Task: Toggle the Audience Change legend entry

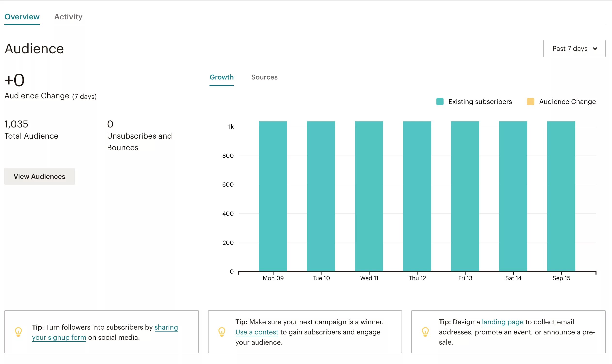Action: coord(567,101)
